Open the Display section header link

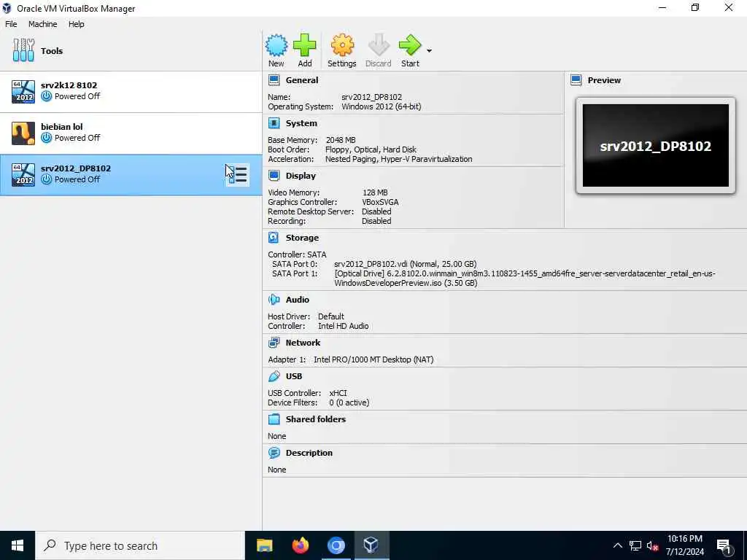(301, 176)
